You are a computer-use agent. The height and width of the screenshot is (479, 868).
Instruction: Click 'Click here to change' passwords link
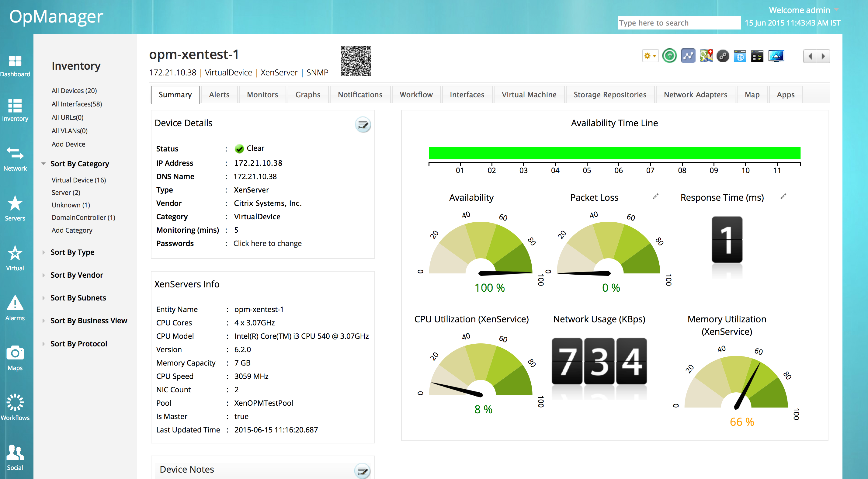tap(267, 244)
